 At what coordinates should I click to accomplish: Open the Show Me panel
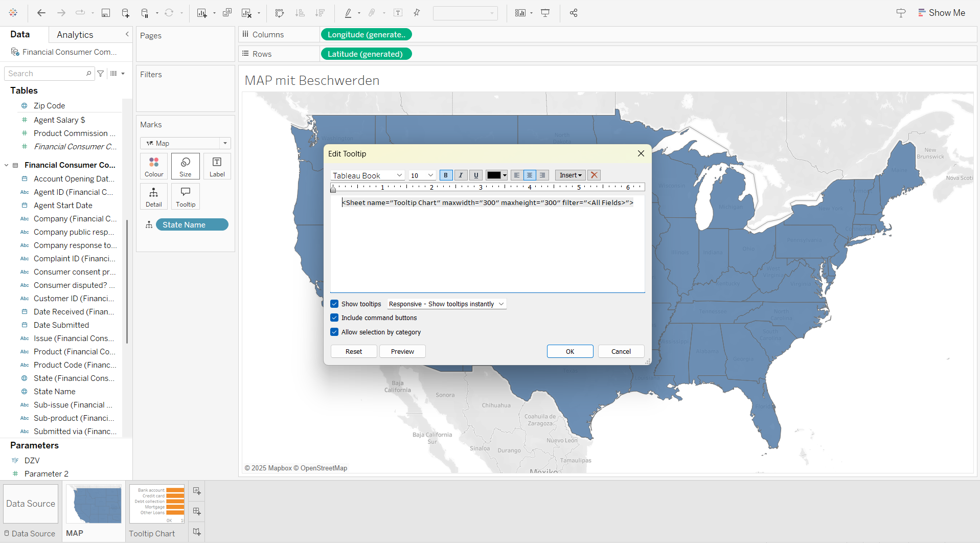click(x=941, y=13)
